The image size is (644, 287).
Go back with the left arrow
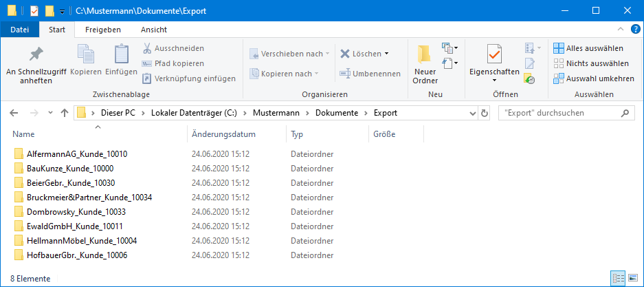click(14, 113)
